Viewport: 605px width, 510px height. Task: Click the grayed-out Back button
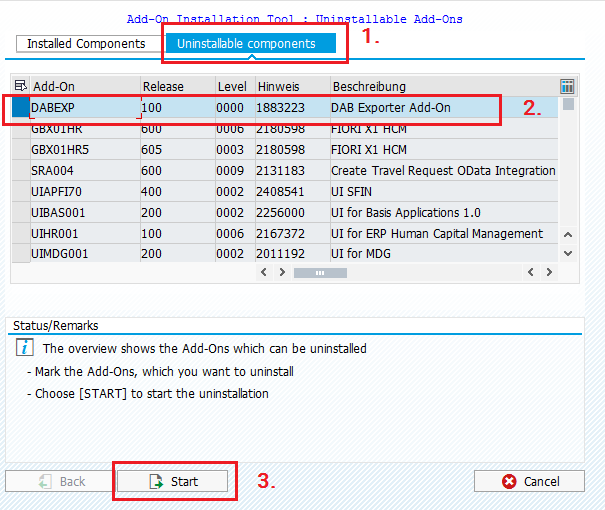click(60, 481)
